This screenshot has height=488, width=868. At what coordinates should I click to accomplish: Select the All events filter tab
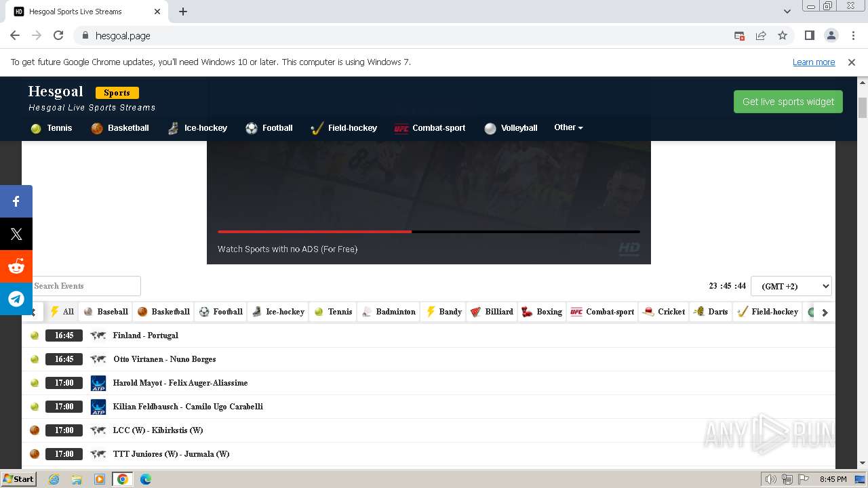click(61, 312)
